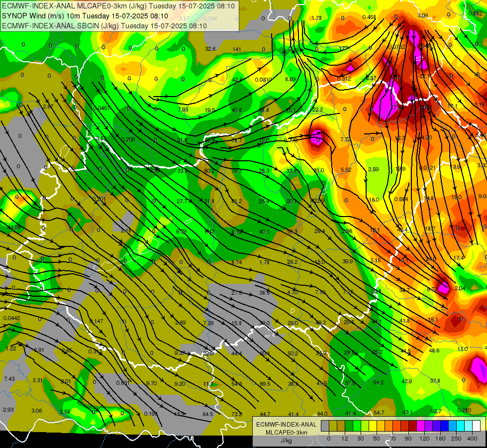Click the map value 47.9

pyautogui.click(x=406, y=381)
